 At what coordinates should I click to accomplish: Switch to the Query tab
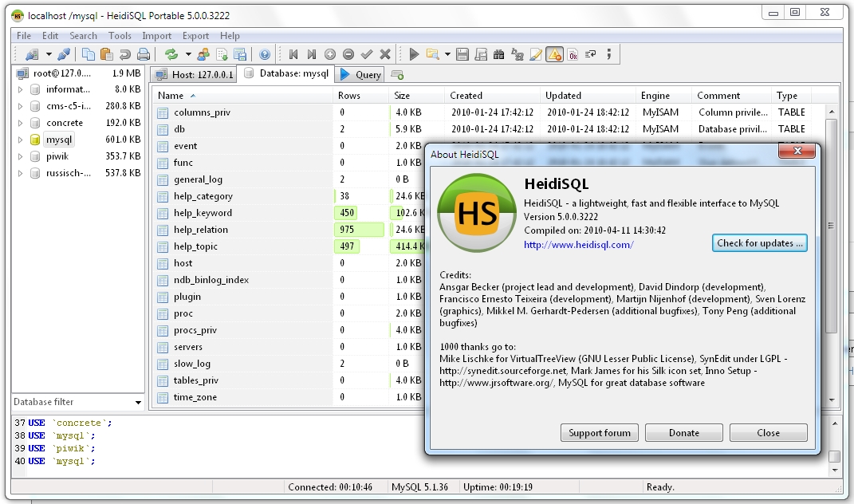(360, 75)
